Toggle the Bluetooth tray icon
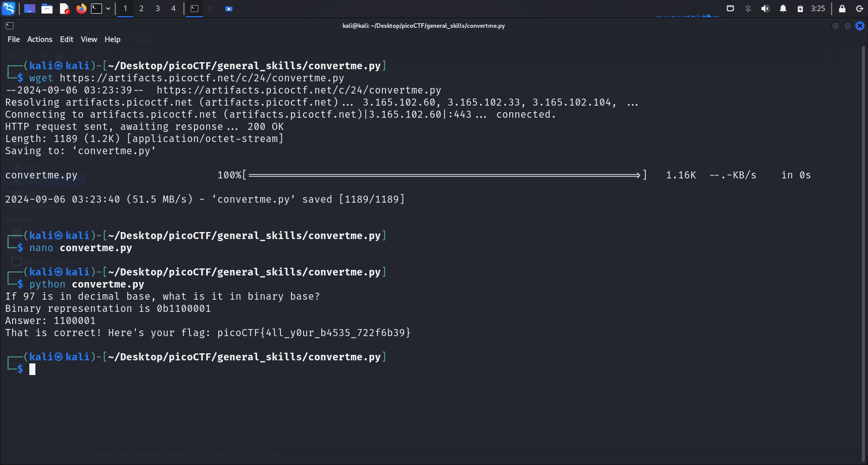 point(748,9)
